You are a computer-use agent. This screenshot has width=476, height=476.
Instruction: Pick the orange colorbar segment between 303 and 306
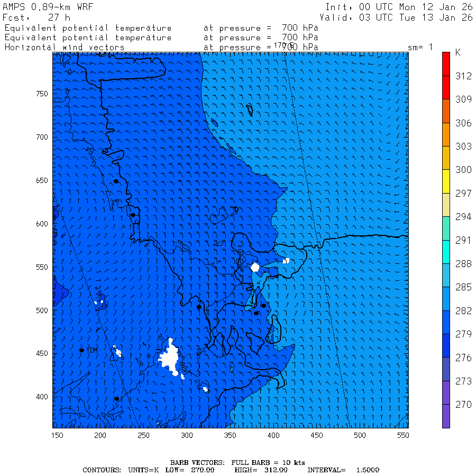tap(446, 134)
